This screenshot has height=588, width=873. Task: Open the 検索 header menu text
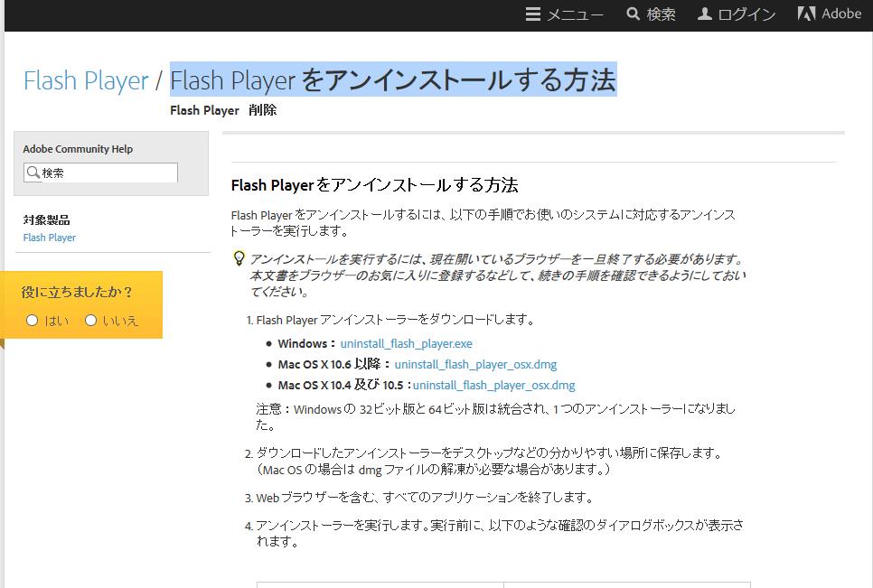pos(661,14)
